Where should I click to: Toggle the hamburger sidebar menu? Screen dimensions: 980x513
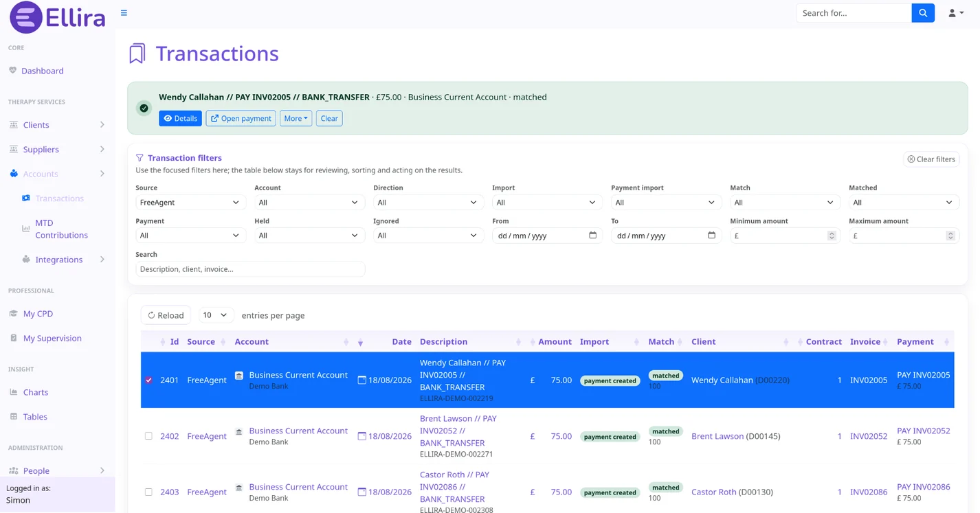click(x=124, y=13)
